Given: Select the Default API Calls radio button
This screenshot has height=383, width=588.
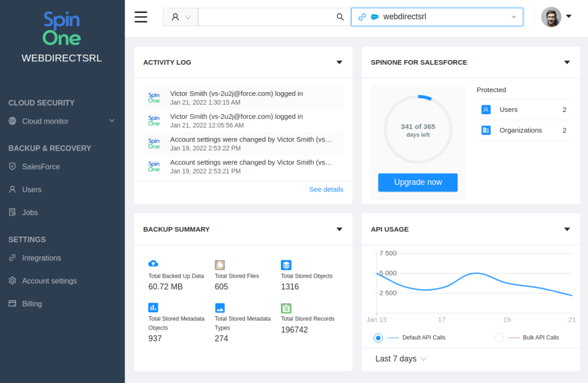Looking at the screenshot, I should tap(378, 338).
